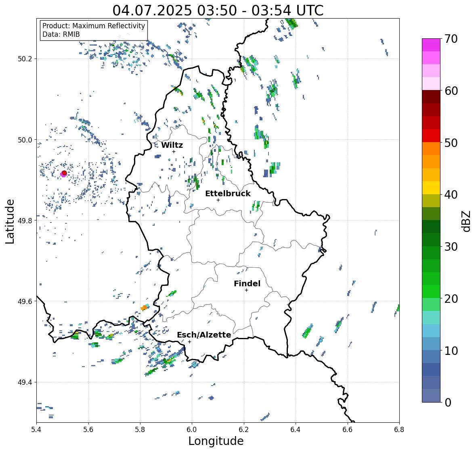This screenshot has width=476, height=451.
Task: Click the 6.2 longitude tick label
Action: tap(244, 429)
